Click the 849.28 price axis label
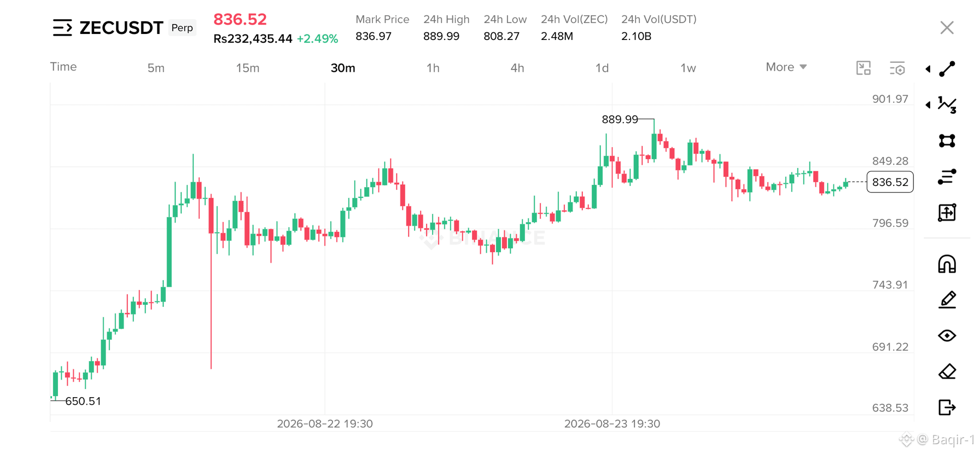This screenshot has width=980, height=453. pos(890,161)
